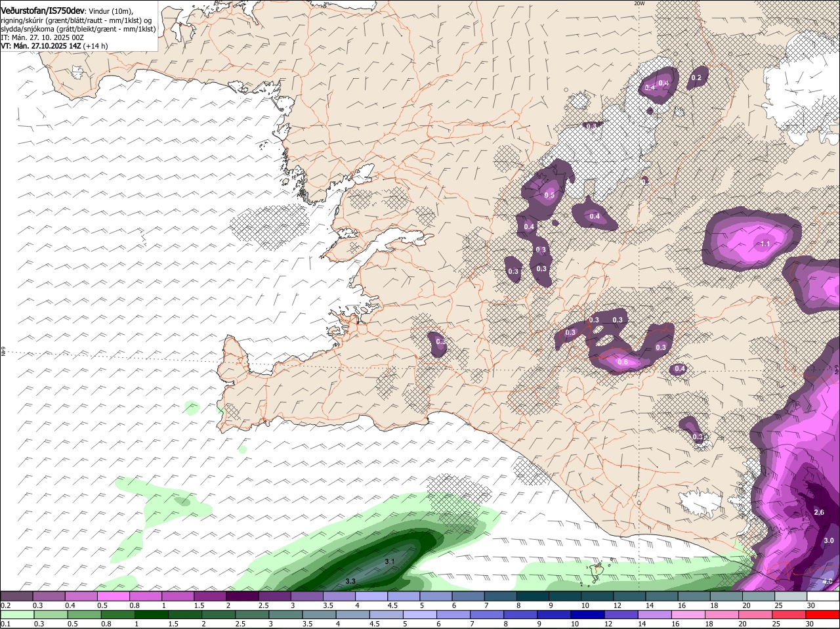
Task: Click the crimson swatch labeled 25 in lower row
Action: pyautogui.click(x=791, y=615)
